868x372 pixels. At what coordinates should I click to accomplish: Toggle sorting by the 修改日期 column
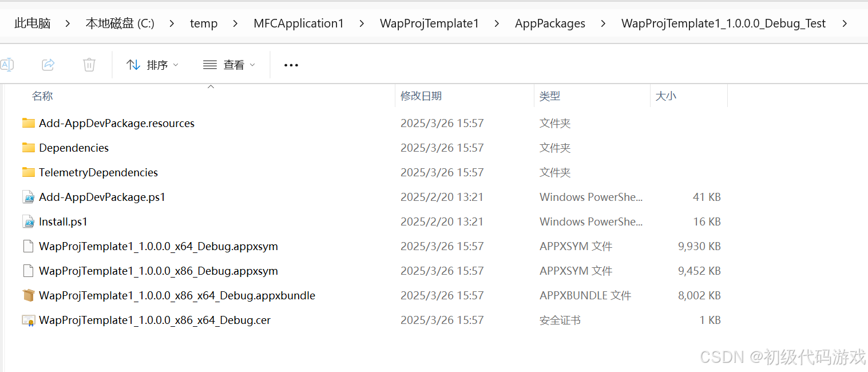coord(422,96)
